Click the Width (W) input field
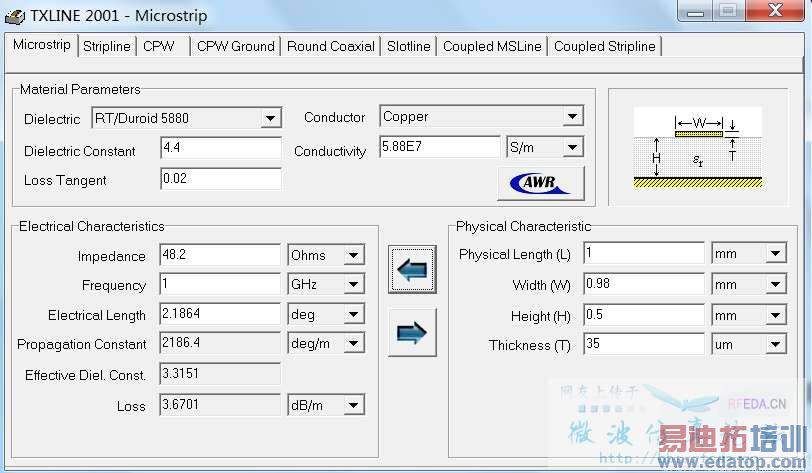Viewport: 812px width, 473px height. 644,284
